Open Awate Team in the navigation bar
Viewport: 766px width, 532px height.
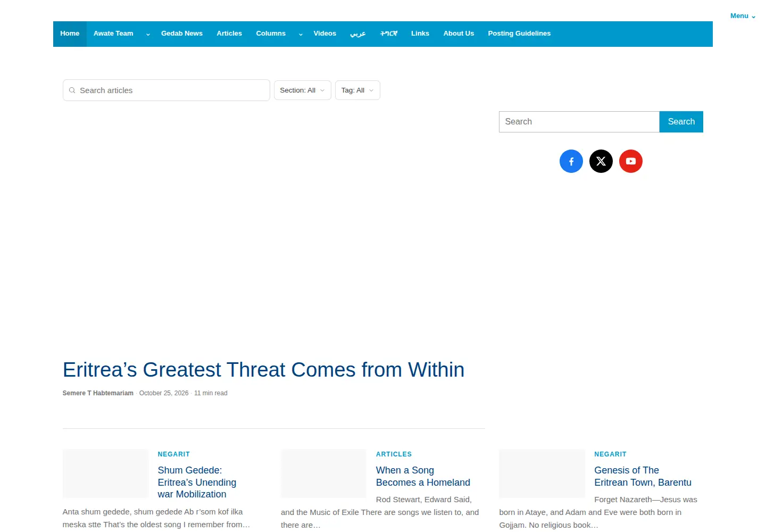113,34
